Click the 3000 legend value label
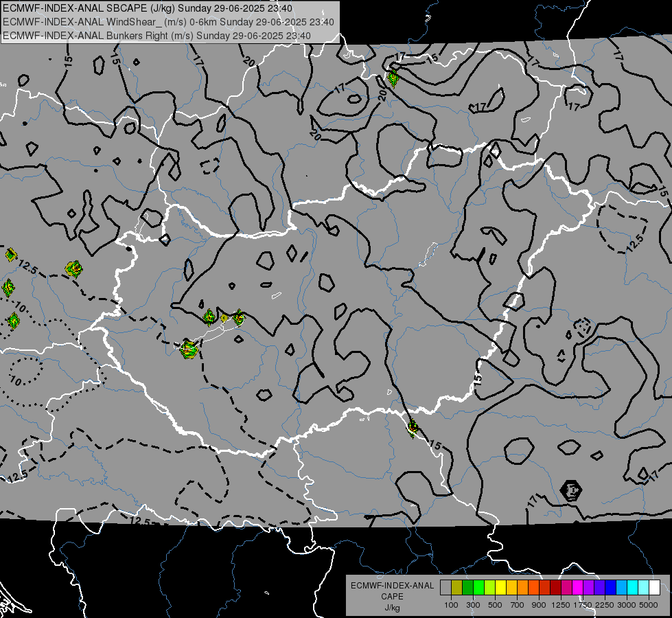The width and height of the screenshot is (672, 618). (x=627, y=605)
